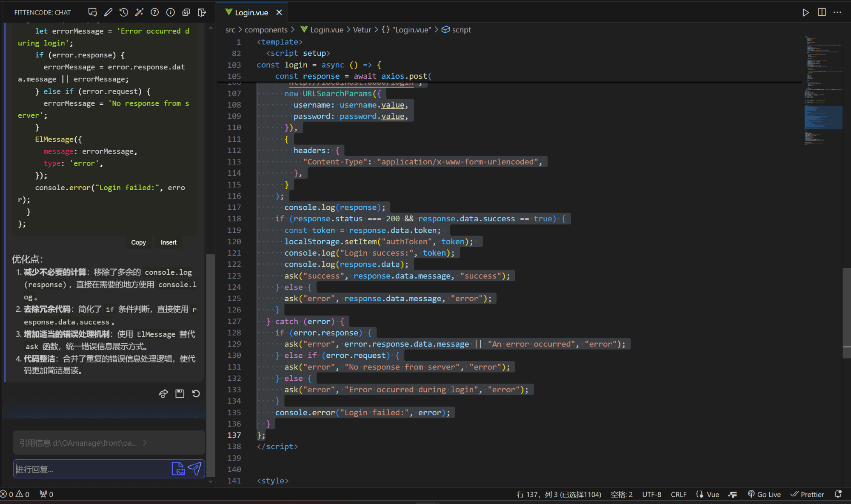Image resolution: width=851 pixels, height=504 pixels.
Task: Click the magic wand icon in the chat header
Action: [139, 12]
